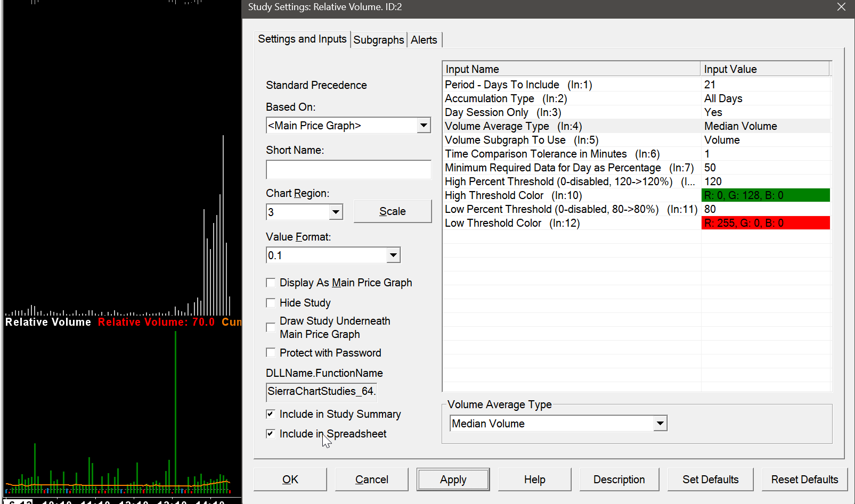Screen dimensions: 855x504
Task: Open the Chart Region dropdown
Action: coord(336,212)
